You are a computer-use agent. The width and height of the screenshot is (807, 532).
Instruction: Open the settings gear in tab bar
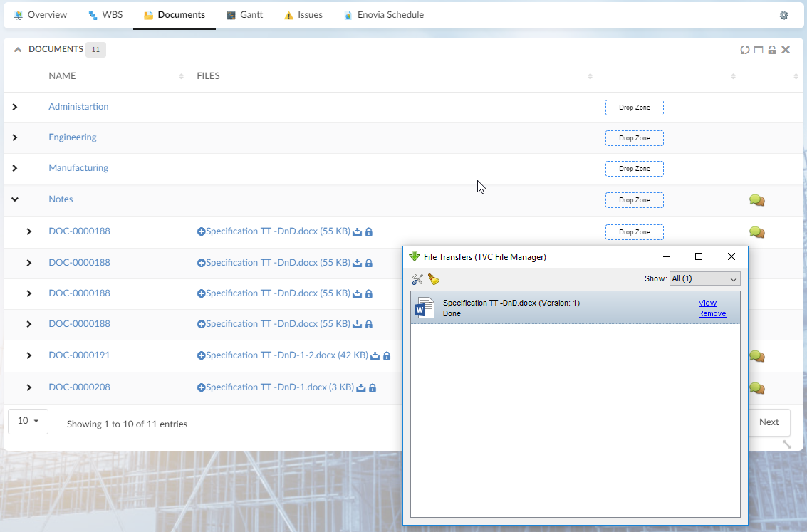coord(783,15)
